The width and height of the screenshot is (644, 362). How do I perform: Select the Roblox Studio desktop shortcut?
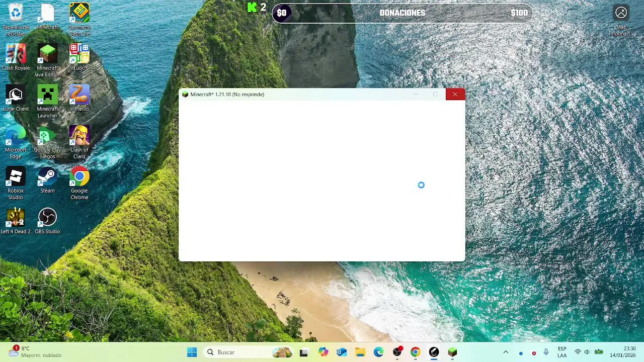coord(16,184)
